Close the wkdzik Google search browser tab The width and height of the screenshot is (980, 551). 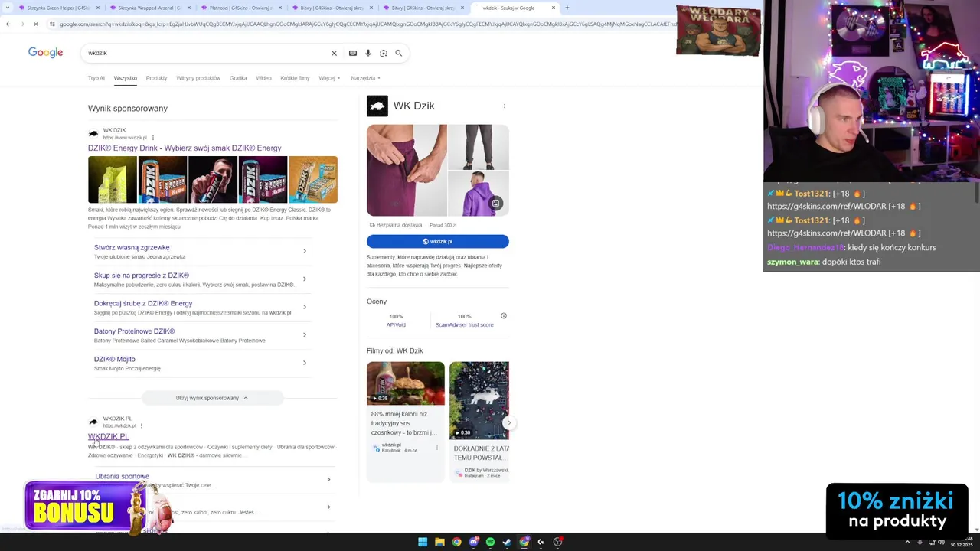click(x=554, y=8)
